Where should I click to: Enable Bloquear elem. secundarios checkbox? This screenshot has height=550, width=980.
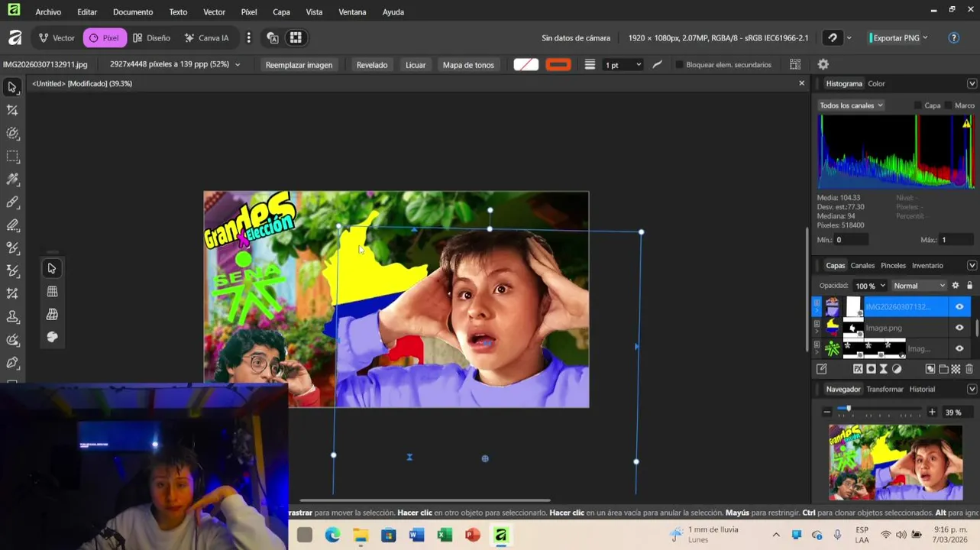pyautogui.click(x=679, y=65)
